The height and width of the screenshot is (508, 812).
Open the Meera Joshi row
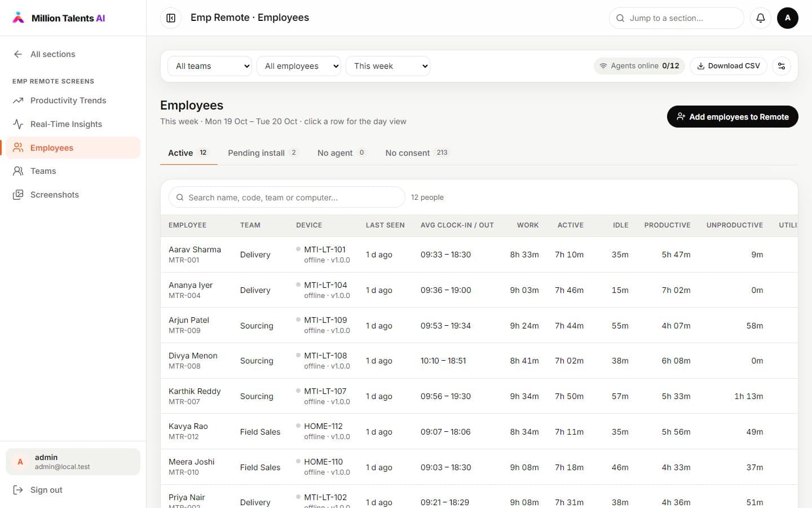coord(479,467)
